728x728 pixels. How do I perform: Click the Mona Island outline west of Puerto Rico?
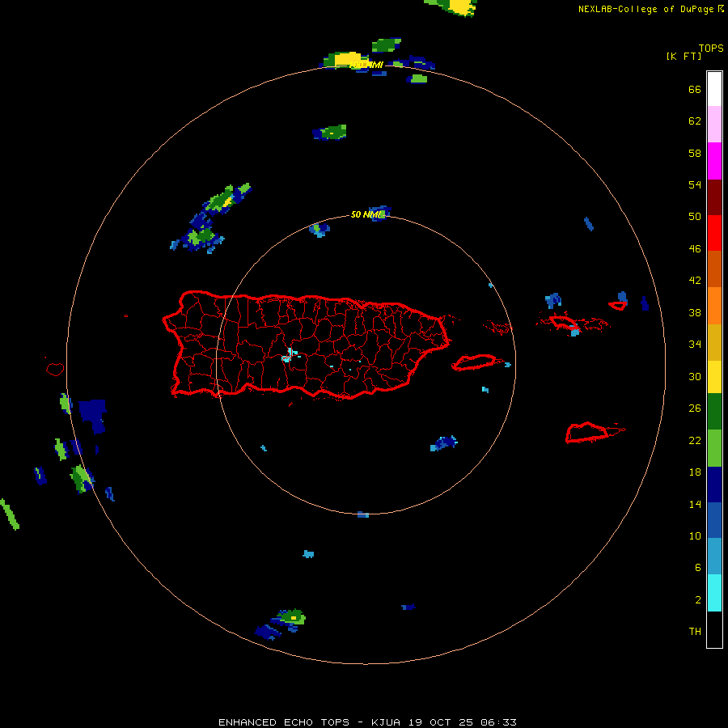click(x=55, y=369)
